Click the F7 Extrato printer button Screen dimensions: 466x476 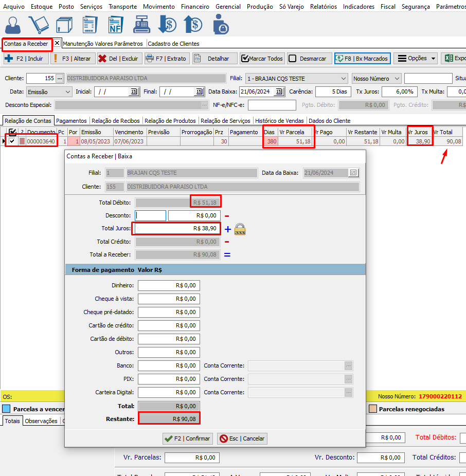(166, 59)
